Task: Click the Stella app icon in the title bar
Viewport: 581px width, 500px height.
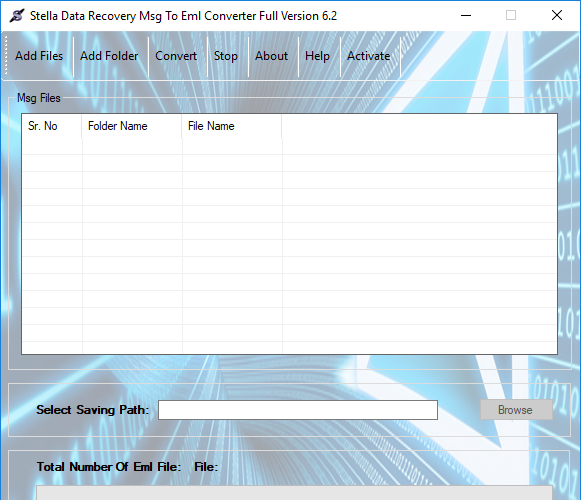Action: (17, 16)
